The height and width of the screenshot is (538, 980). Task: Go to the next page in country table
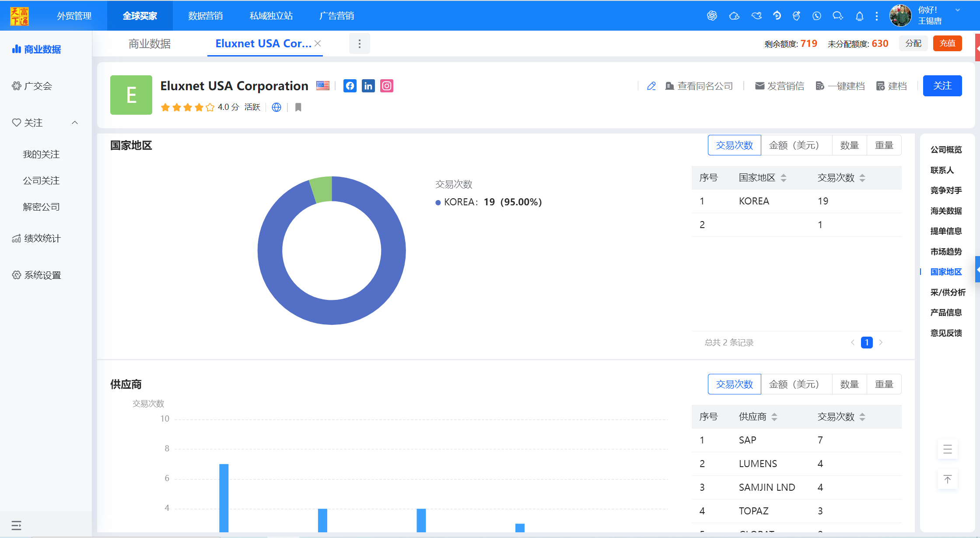tap(881, 342)
